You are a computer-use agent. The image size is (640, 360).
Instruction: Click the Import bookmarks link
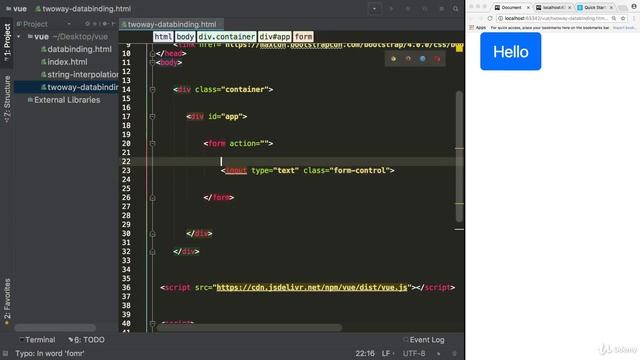pos(624,28)
